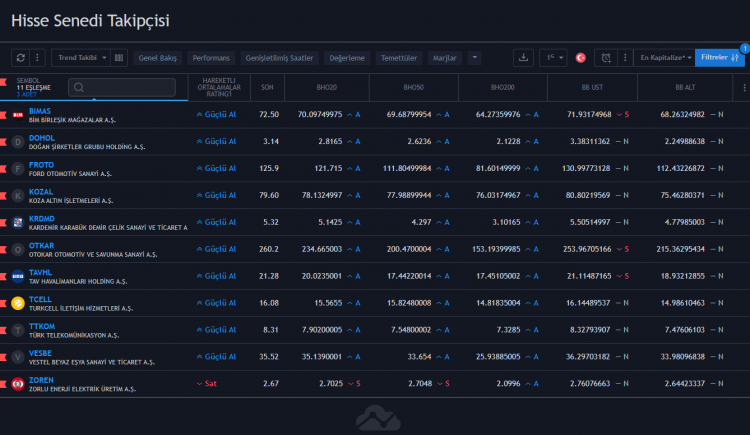Open three-dot menu beside alert icon

[x=625, y=58]
